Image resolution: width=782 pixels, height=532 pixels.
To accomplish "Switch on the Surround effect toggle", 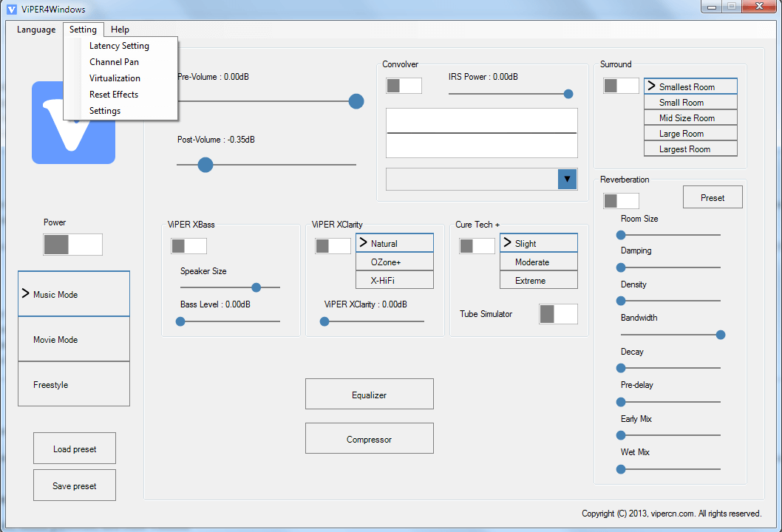I will (621, 86).
